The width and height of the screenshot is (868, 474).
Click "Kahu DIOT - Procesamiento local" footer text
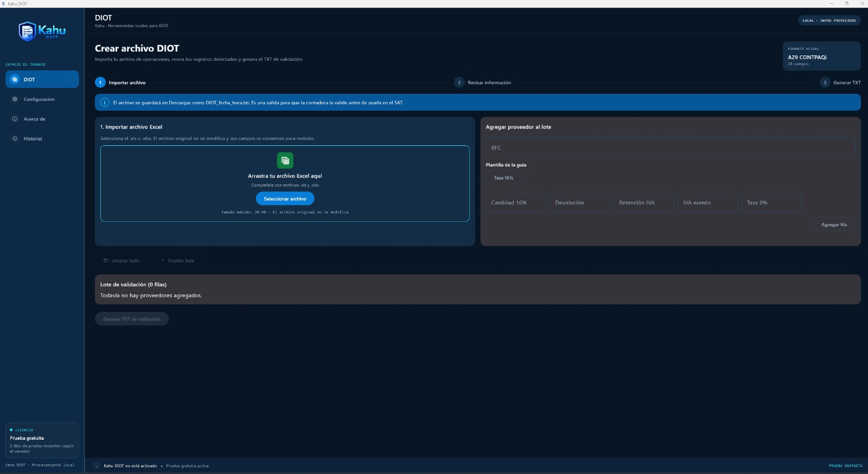(x=40, y=465)
